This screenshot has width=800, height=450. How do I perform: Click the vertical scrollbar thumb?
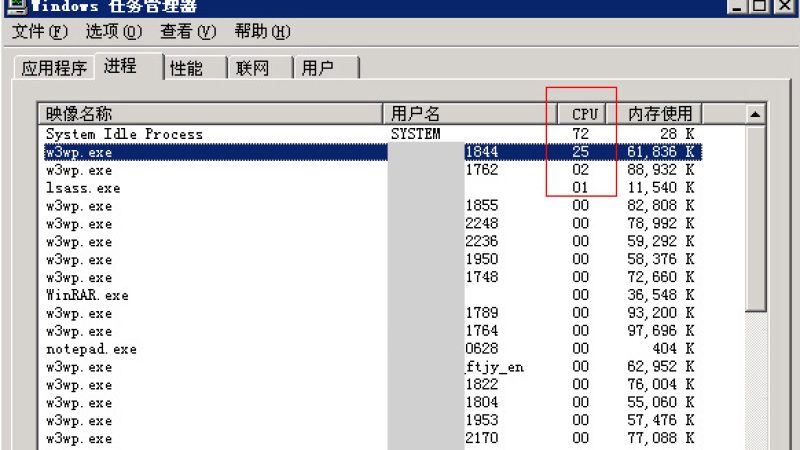click(755, 218)
